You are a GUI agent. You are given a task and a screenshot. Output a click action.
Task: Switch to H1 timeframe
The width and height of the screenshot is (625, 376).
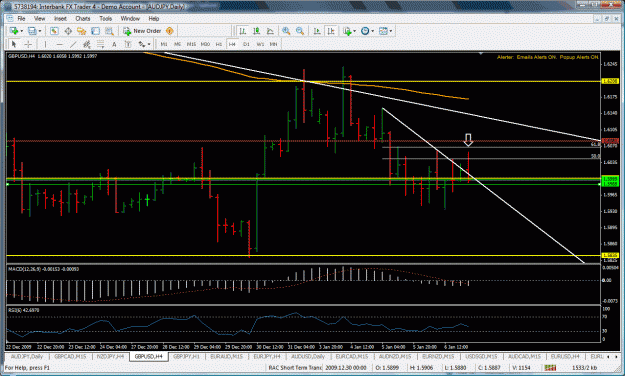219,44
